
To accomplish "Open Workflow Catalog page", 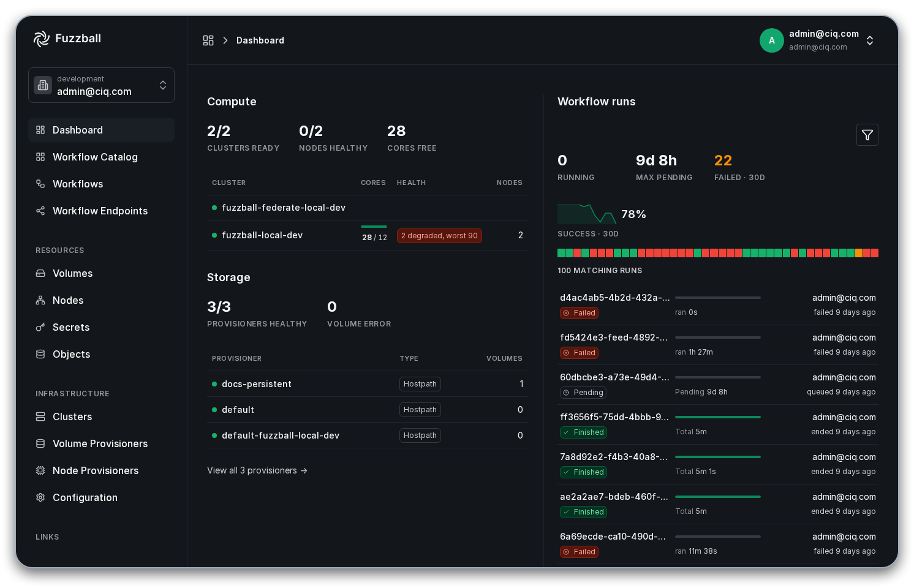I will 101,157.
